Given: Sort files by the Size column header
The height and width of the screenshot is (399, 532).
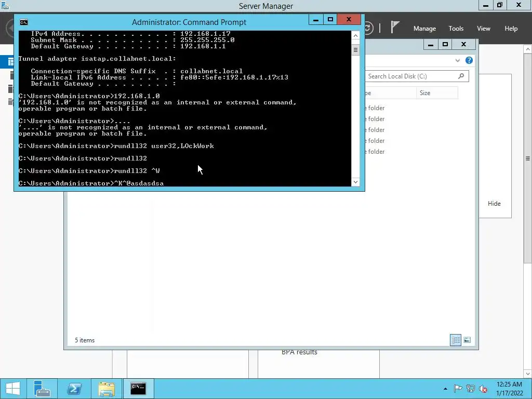Looking at the screenshot, I should pyautogui.click(x=436, y=93).
